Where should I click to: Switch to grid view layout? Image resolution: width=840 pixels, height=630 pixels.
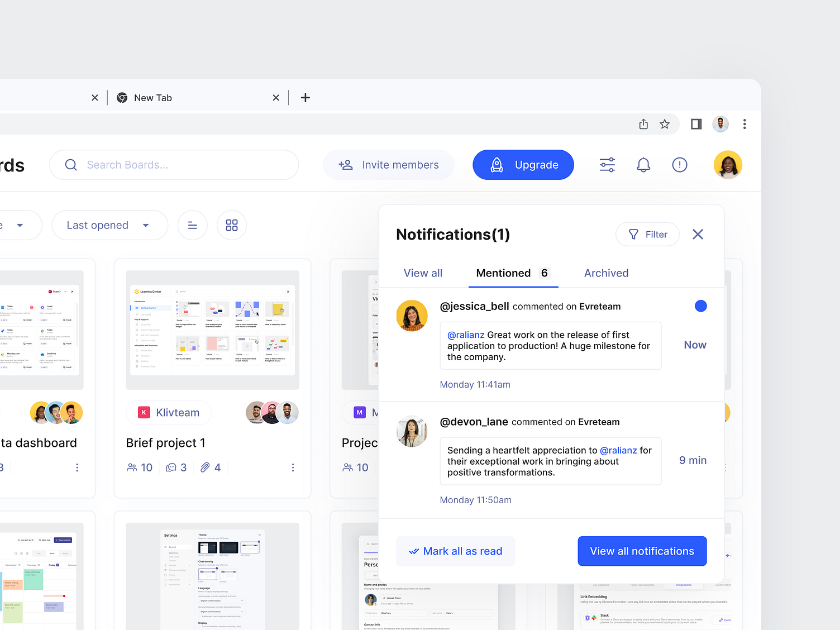pos(231,225)
